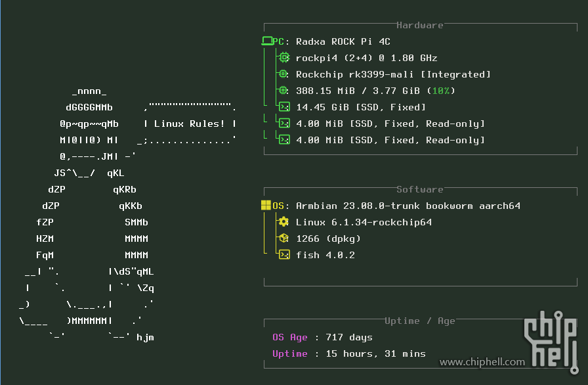Click the memory chip icon beside 388.15 MiB
The height and width of the screenshot is (385, 588).
click(284, 91)
